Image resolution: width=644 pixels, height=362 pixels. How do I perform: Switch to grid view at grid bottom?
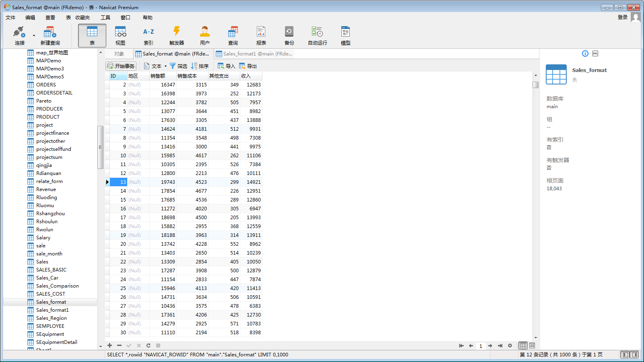(523, 346)
